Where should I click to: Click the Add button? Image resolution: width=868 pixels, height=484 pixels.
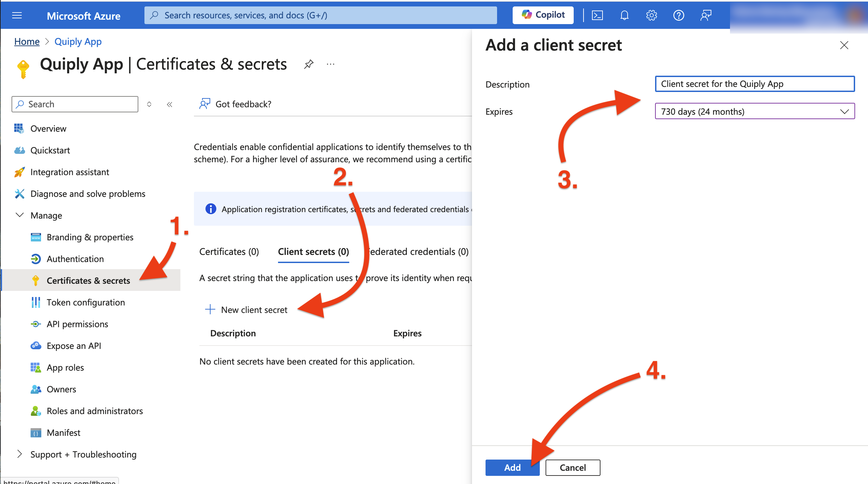point(512,467)
